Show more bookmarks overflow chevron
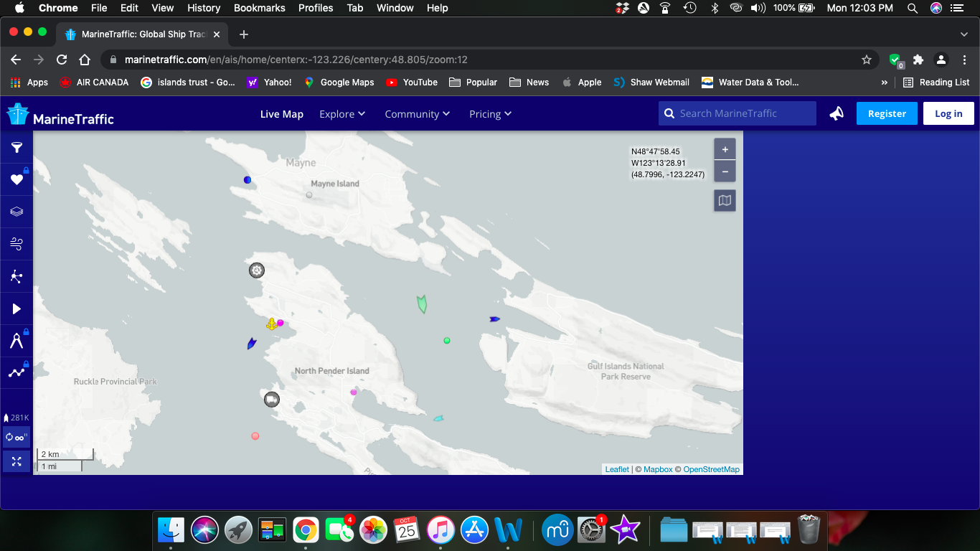This screenshot has width=980, height=551. point(884,83)
